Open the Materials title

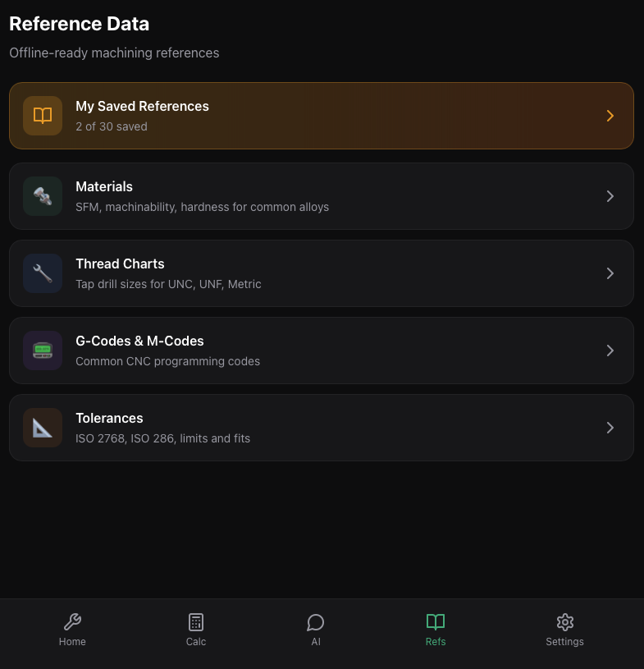click(104, 187)
